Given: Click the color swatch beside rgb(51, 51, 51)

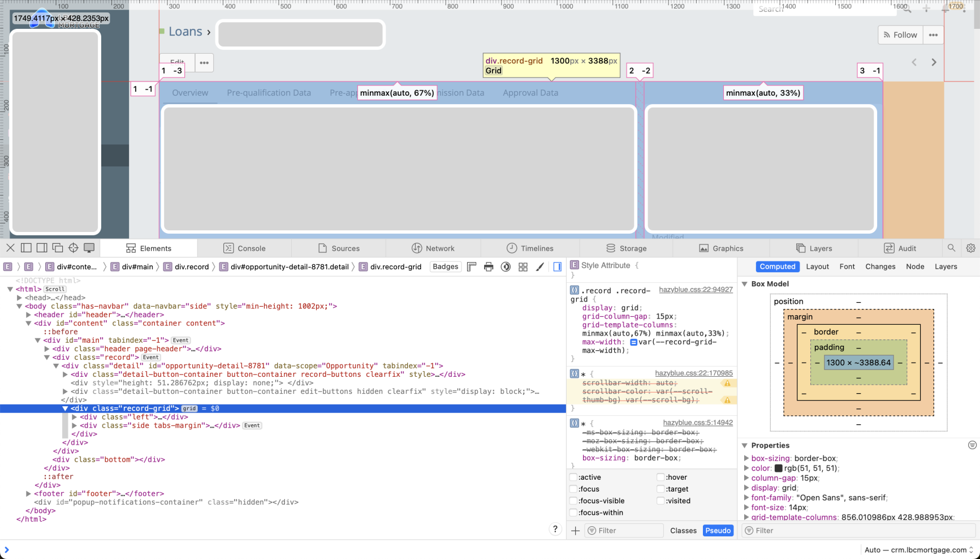Looking at the screenshot, I should pos(778,468).
